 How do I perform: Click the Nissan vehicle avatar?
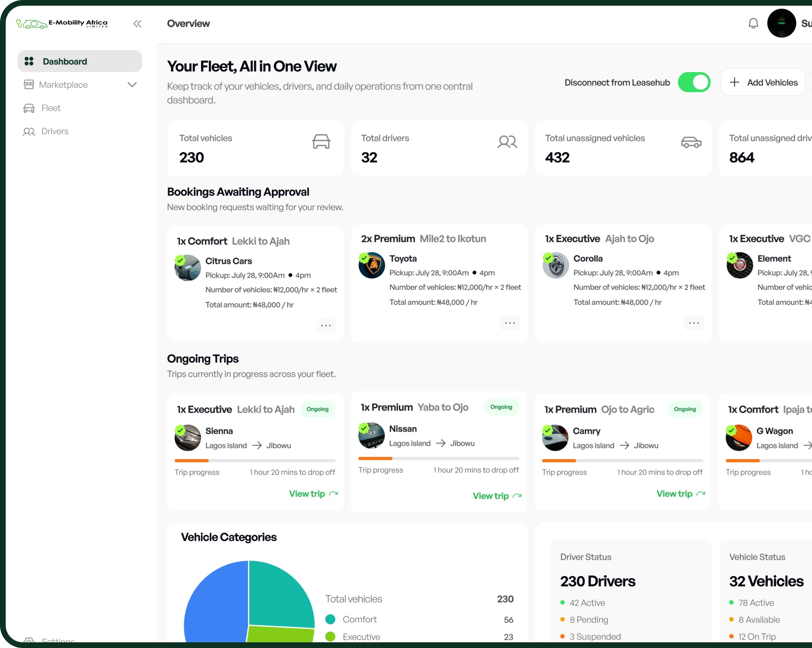pos(371,435)
